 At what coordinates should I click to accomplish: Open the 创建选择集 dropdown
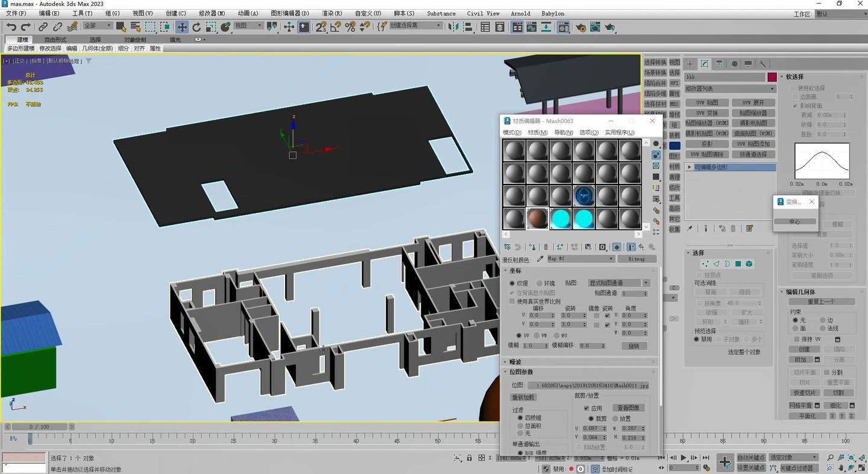click(x=416, y=26)
